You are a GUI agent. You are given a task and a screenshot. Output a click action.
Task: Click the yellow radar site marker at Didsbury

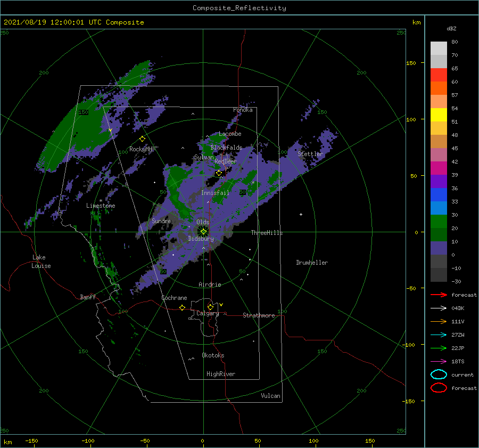(x=203, y=232)
